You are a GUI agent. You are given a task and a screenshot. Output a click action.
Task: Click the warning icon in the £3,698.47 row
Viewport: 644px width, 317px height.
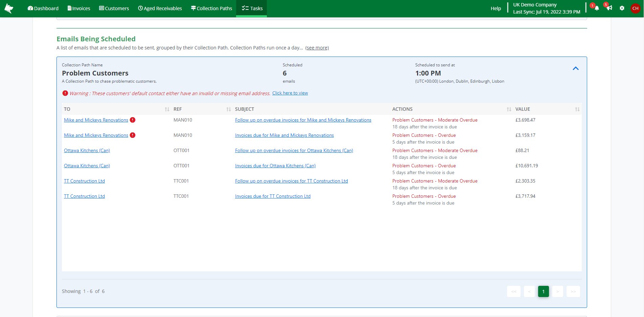(x=133, y=120)
